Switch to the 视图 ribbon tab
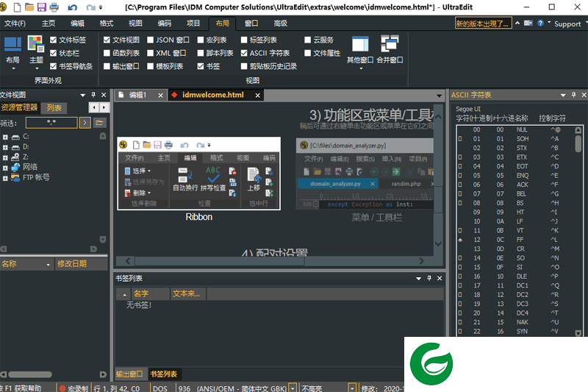The width and height of the screenshot is (588, 392). 135,24
